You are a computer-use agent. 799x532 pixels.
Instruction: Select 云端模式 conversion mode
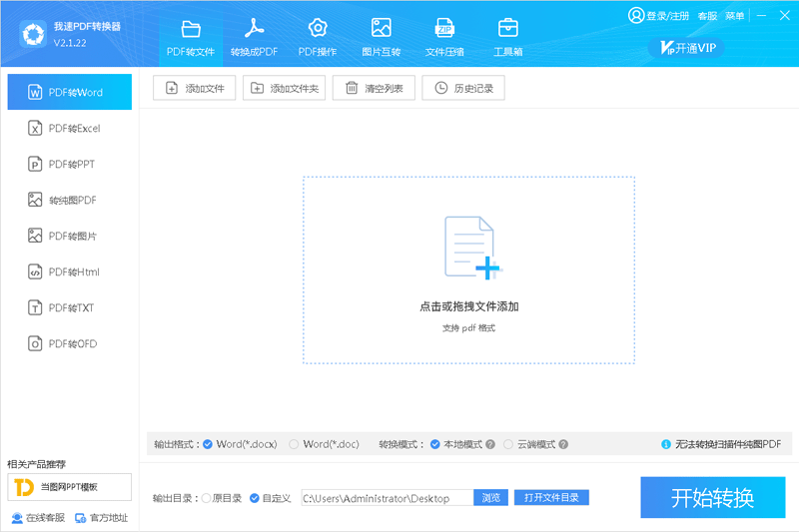tap(508, 444)
